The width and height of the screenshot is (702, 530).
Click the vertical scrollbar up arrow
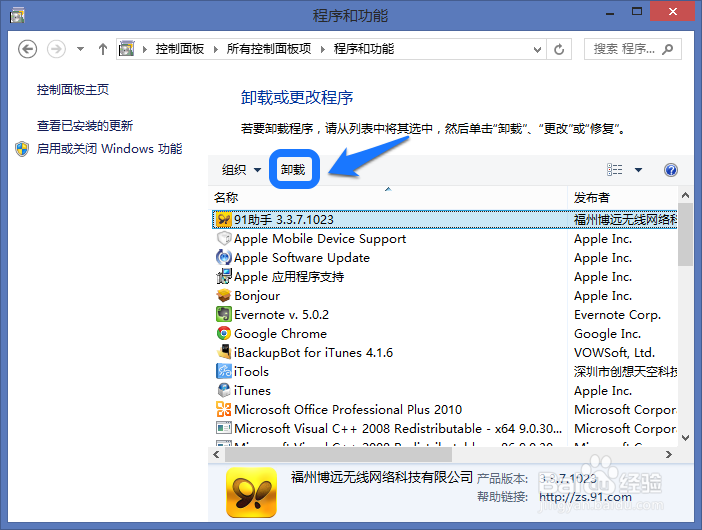point(685,195)
